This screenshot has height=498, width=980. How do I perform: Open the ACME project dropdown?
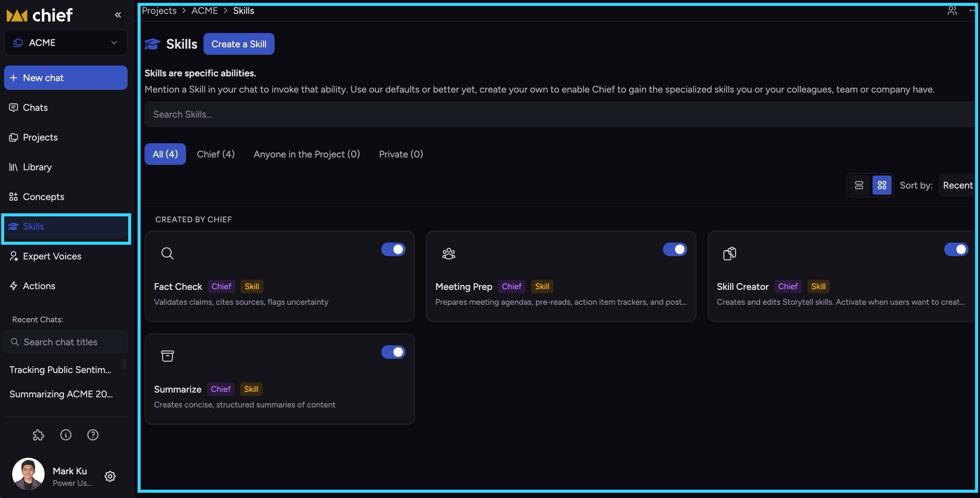click(x=66, y=43)
